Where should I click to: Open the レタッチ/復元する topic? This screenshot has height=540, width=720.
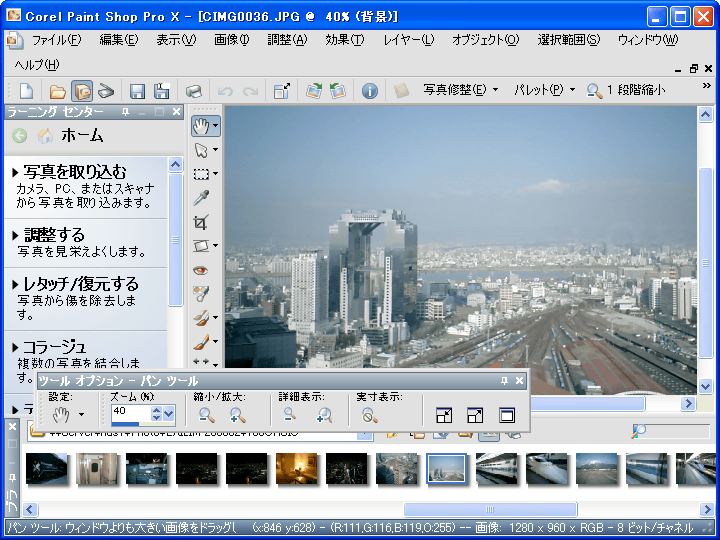pyautogui.click(x=80, y=284)
